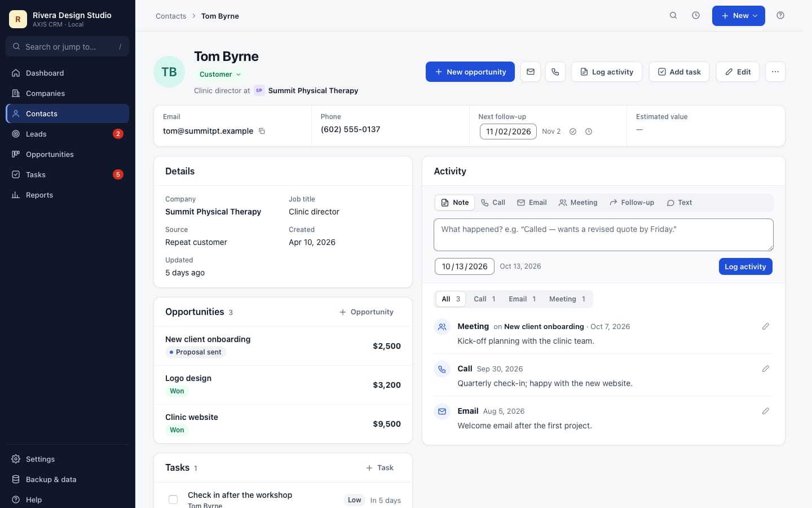
Task: Open Backup & data in sidebar
Action: [67, 479]
